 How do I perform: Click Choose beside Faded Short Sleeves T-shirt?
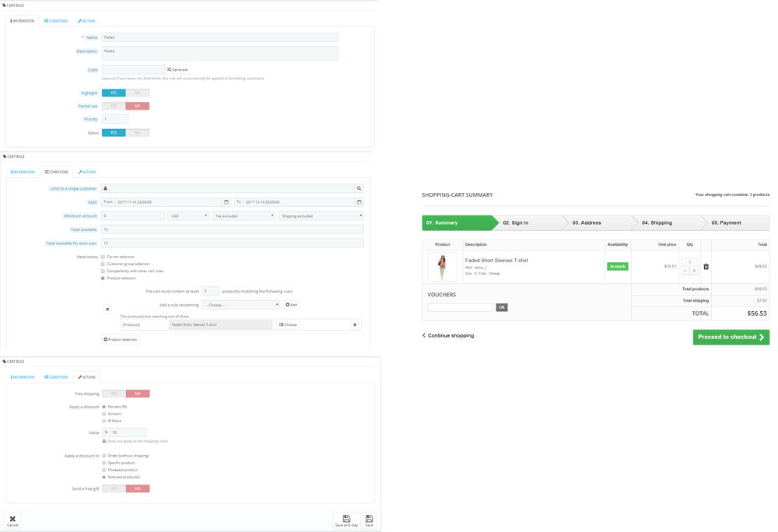point(288,324)
